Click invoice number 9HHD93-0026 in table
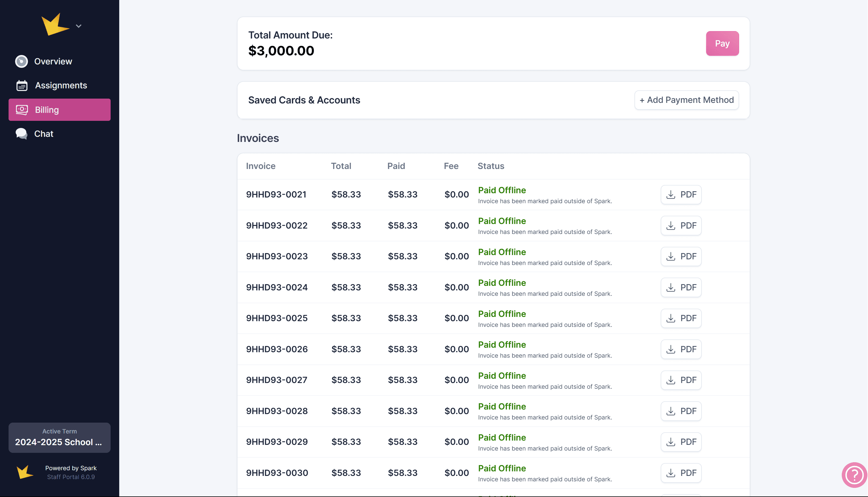Screen dimensions: 868x497 pos(277,349)
